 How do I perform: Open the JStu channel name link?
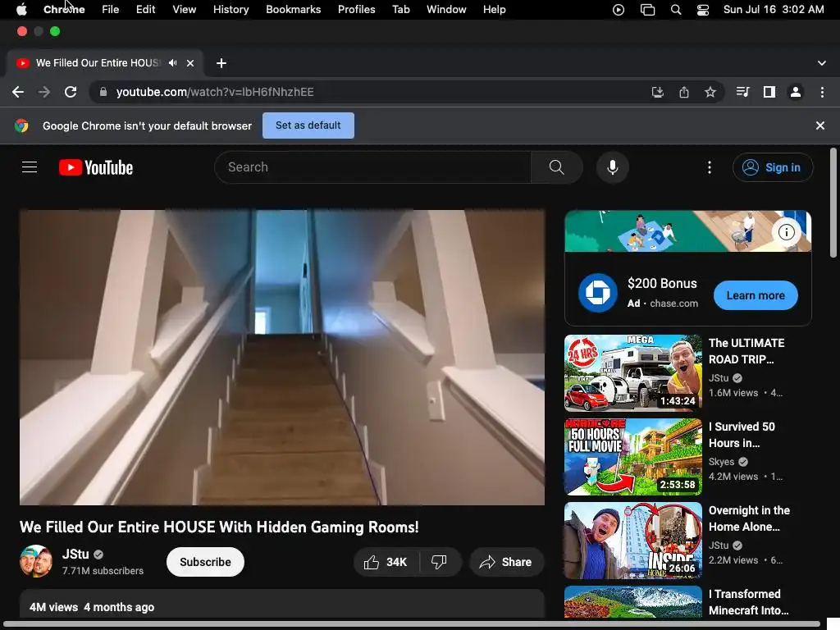[x=75, y=554]
